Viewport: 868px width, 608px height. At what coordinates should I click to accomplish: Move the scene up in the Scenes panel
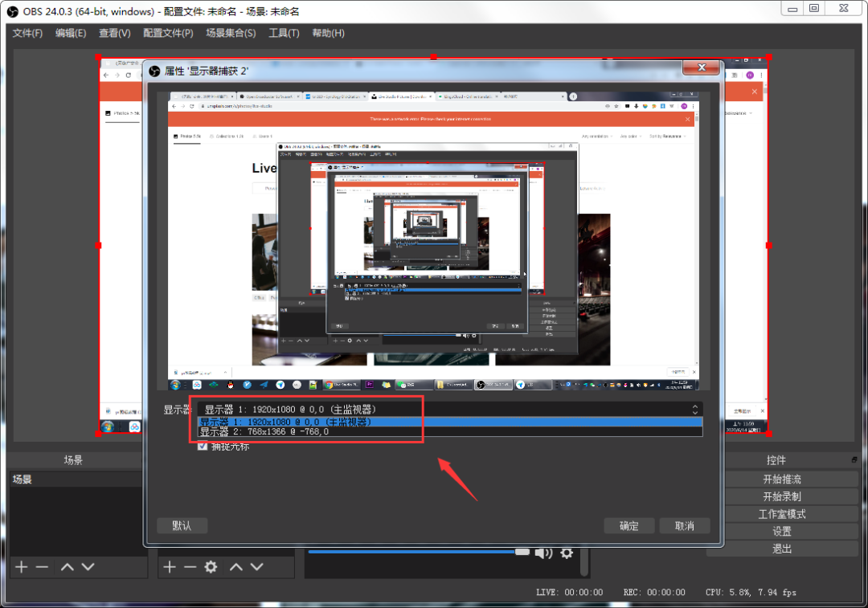pyautogui.click(x=68, y=567)
